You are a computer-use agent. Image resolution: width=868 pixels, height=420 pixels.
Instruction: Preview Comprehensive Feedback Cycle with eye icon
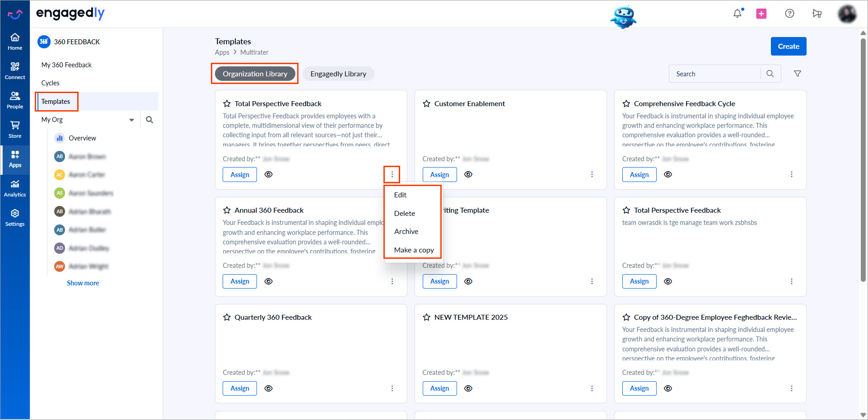click(x=668, y=174)
